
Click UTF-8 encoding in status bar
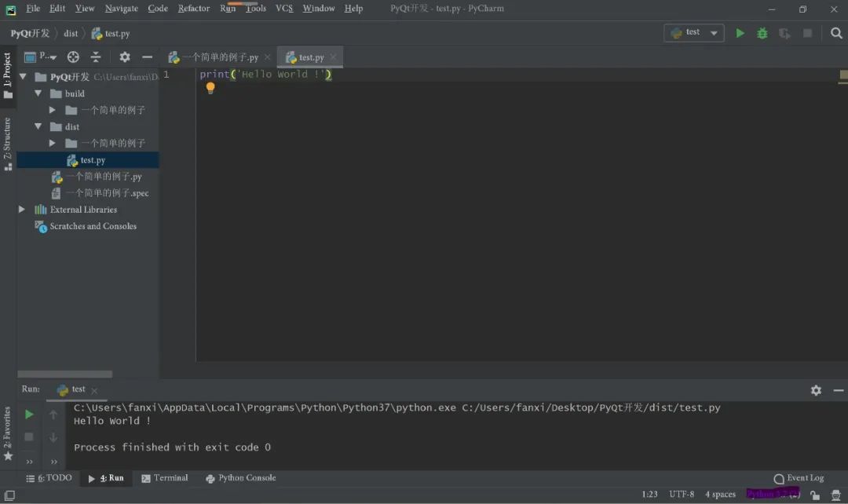coord(682,495)
